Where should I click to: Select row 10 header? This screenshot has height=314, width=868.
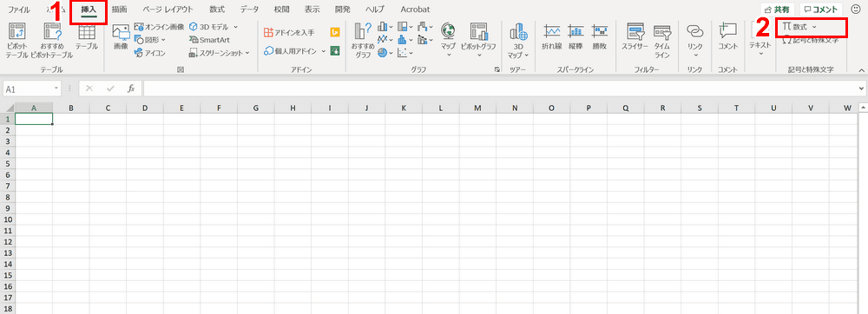(x=8, y=219)
